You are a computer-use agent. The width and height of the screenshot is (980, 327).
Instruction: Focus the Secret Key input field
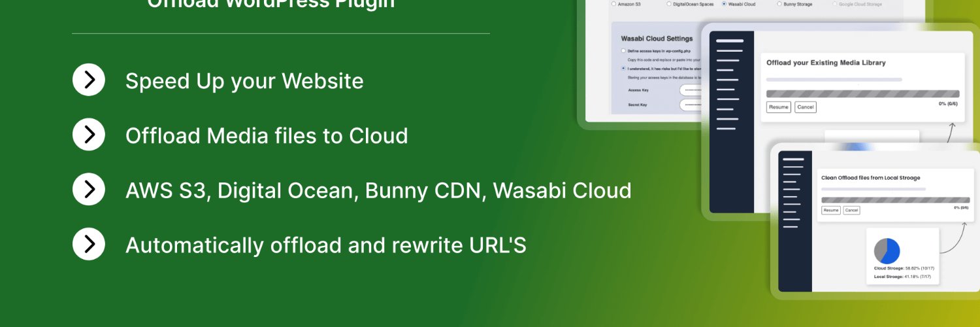(x=691, y=105)
